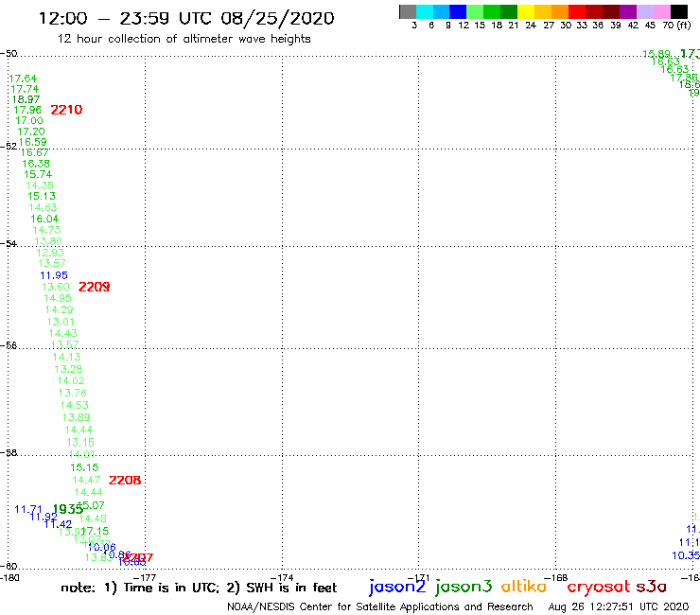The height and width of the screenshot is (615, 700).
Task: Click the green time marker 1935
Action: pos(67,509)
